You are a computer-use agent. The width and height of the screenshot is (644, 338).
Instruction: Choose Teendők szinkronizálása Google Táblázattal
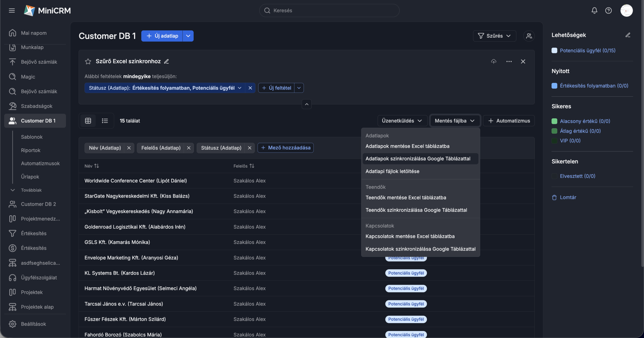coord(416,210)
